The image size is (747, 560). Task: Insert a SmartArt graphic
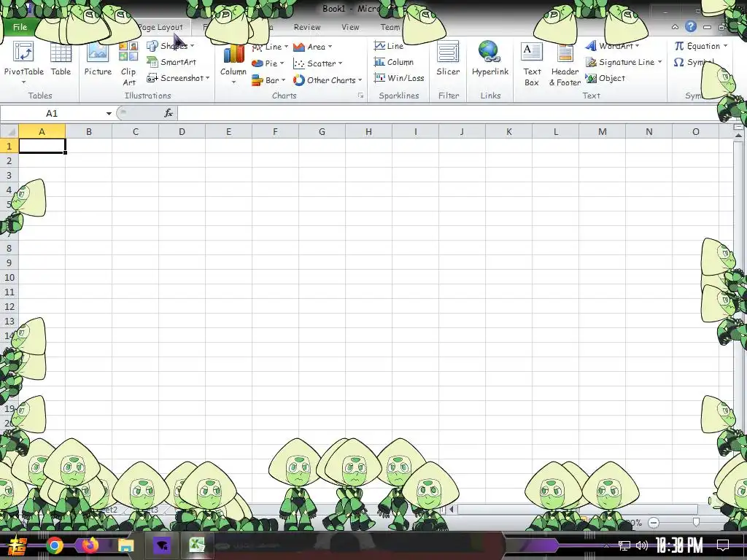click(171, 62)
